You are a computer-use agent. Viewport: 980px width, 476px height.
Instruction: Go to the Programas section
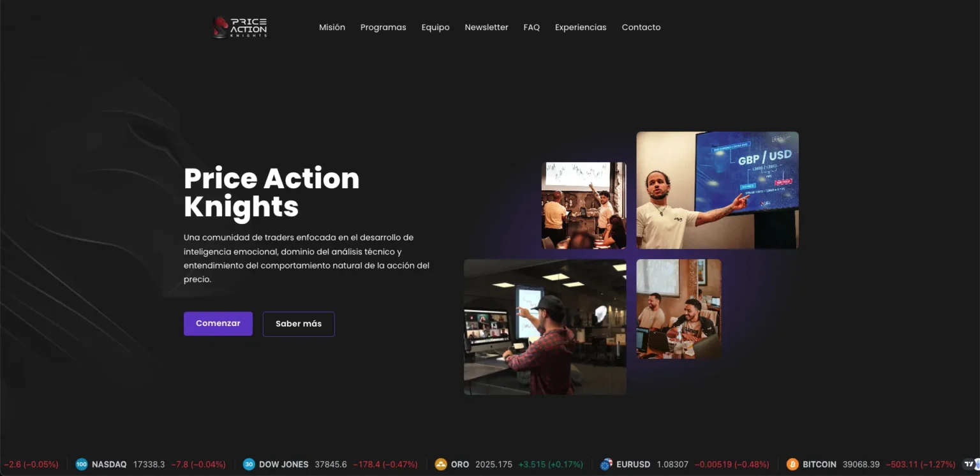tap(383, 27)
